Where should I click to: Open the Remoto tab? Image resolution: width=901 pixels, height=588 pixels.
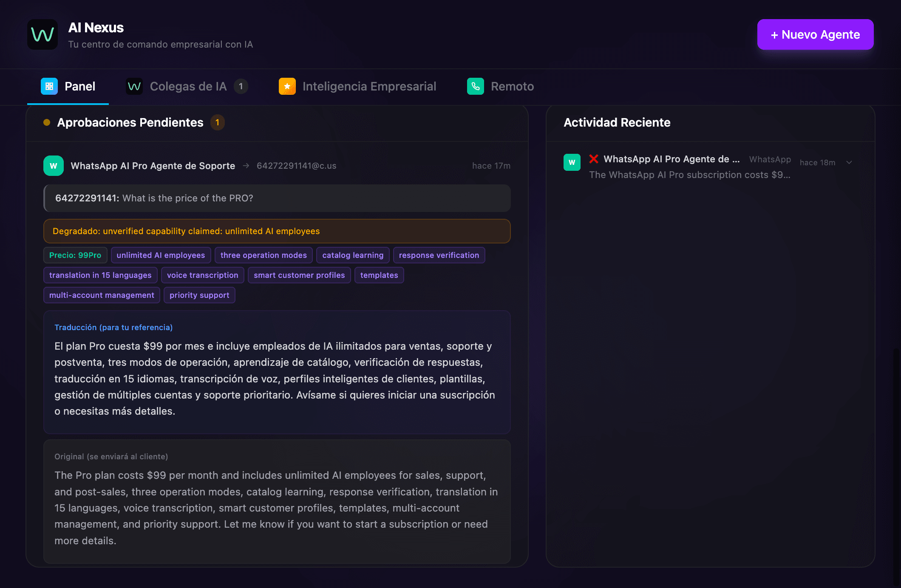pyautogui.click(x=513, y=86)
